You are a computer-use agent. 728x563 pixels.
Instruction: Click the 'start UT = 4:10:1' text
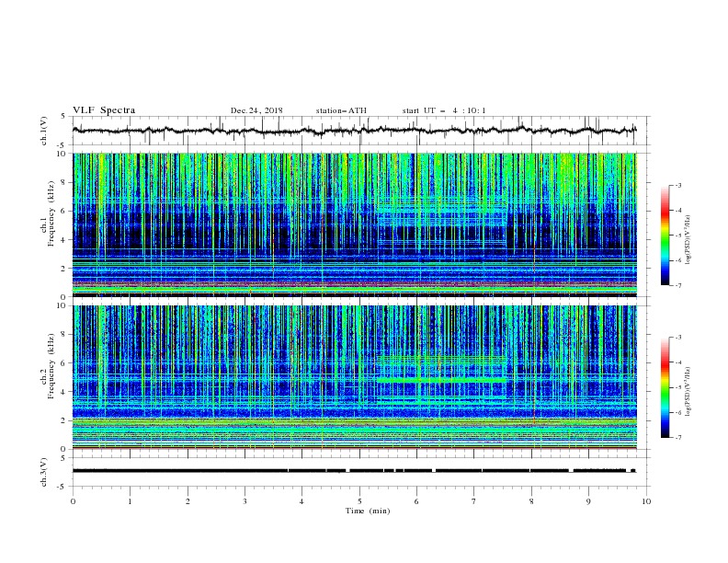[444, 110]
